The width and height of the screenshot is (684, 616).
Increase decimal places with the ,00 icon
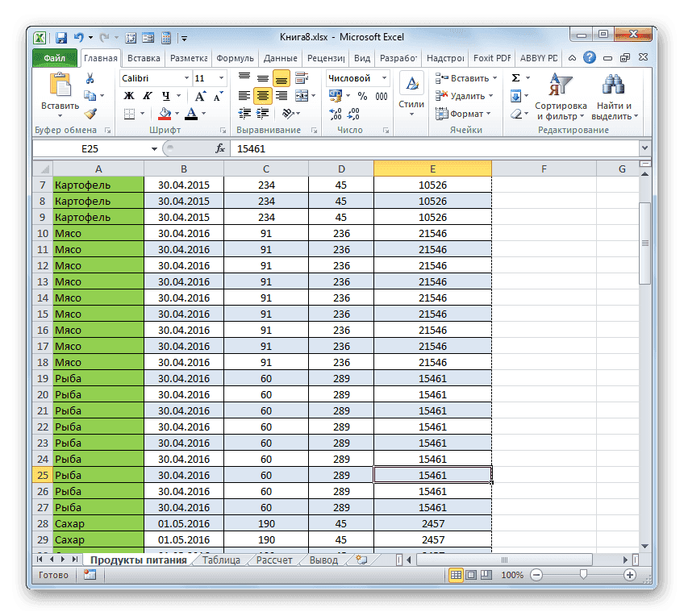point(334,113)
